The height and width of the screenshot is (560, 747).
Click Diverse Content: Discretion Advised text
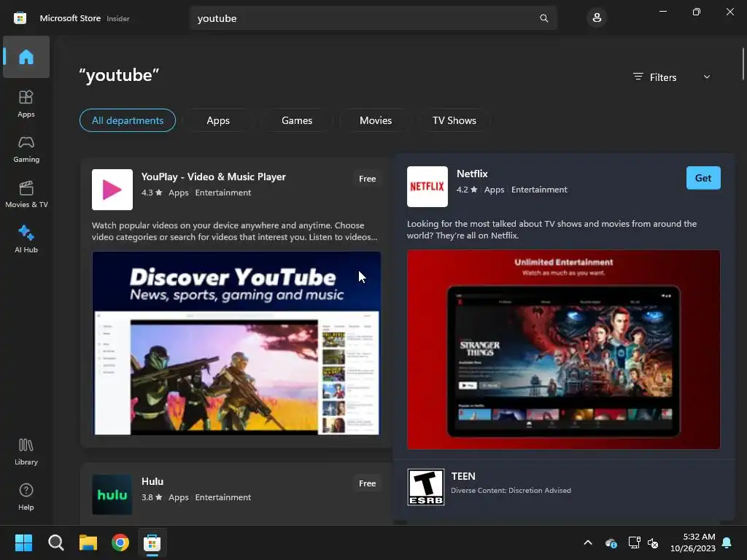pos(511,491)
